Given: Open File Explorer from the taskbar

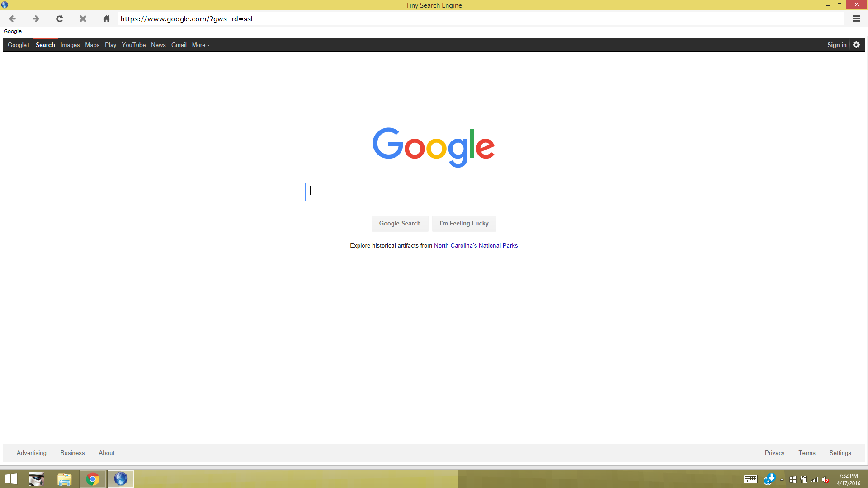Looking at the screenshot, I should (x=64, y=479).
